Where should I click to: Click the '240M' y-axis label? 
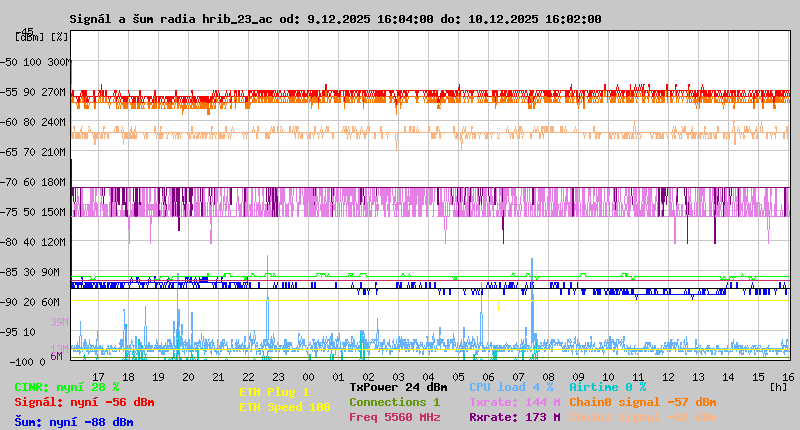click(x=56, y=122)
